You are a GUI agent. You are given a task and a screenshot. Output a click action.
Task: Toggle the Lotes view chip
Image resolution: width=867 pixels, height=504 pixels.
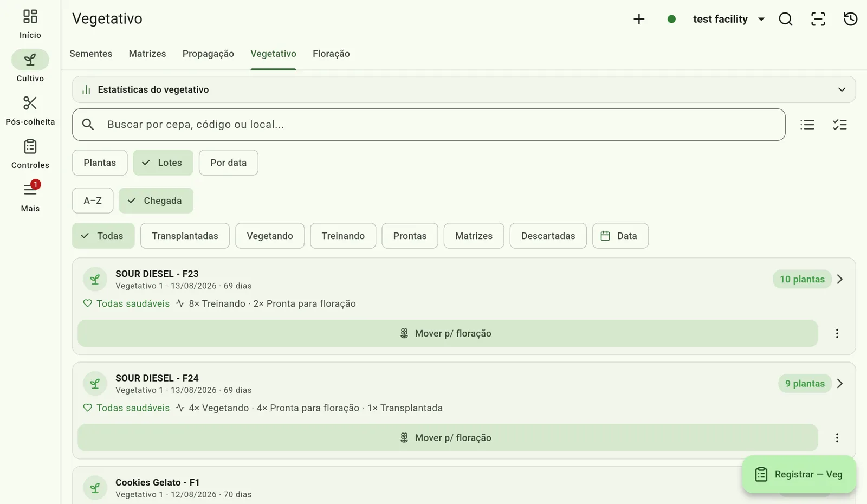pos(163,163)
